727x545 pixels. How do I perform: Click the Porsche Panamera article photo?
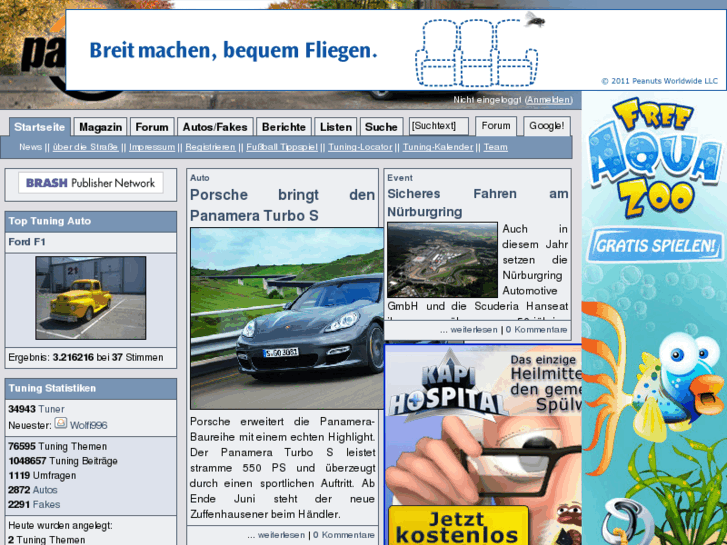287,318
